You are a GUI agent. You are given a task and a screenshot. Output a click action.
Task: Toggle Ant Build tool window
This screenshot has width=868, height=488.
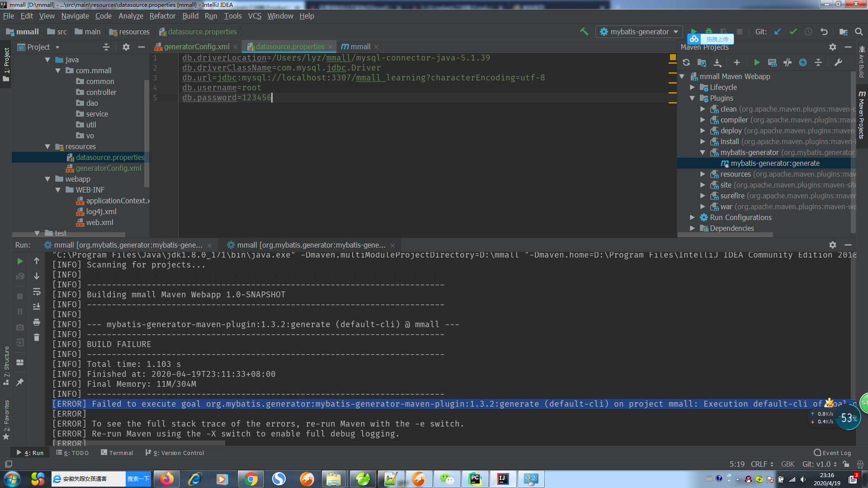(x=862, y=62)
